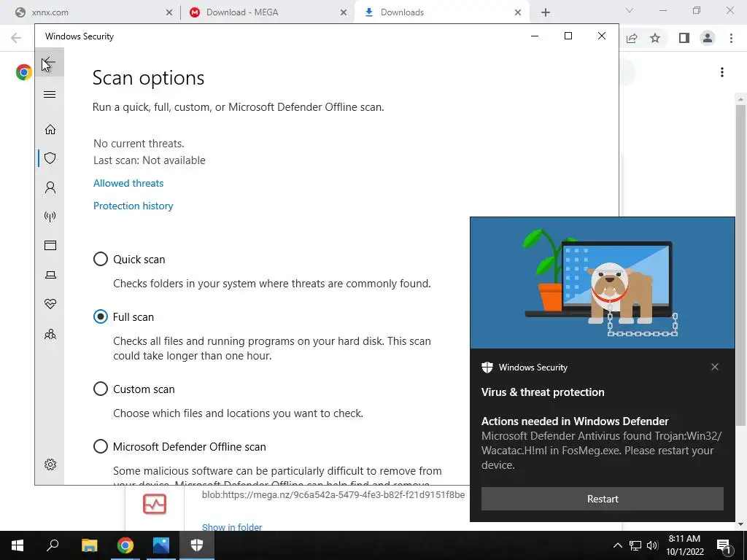The image size is (747, 560).
Task: Open Device performance & health heart icon
Action: (50, 304)
